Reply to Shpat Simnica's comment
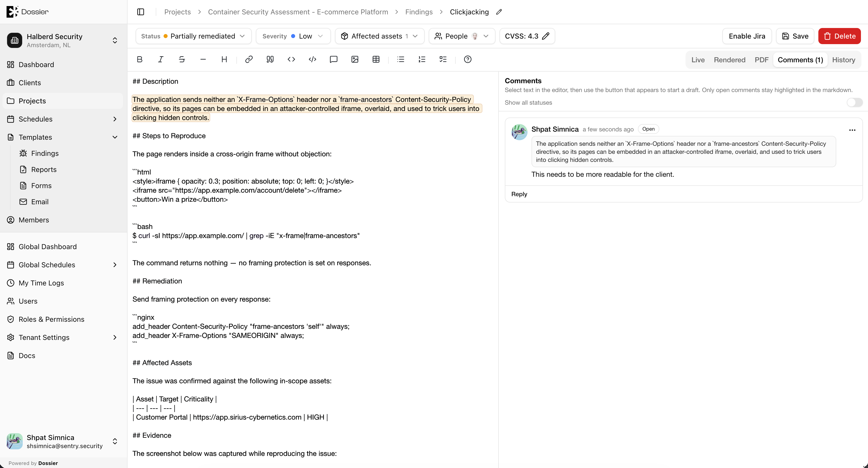The width and height of the screenshot is (868, 468). 519,194
